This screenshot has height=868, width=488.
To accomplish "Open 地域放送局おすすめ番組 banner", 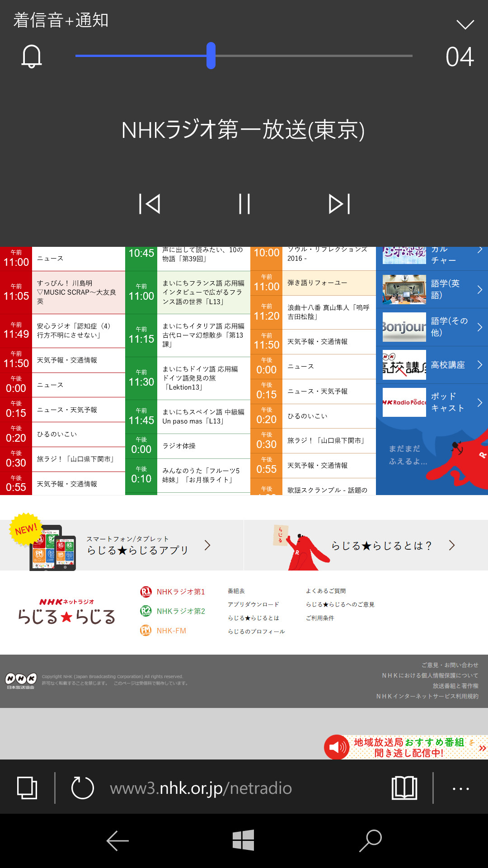I will 406,747.
